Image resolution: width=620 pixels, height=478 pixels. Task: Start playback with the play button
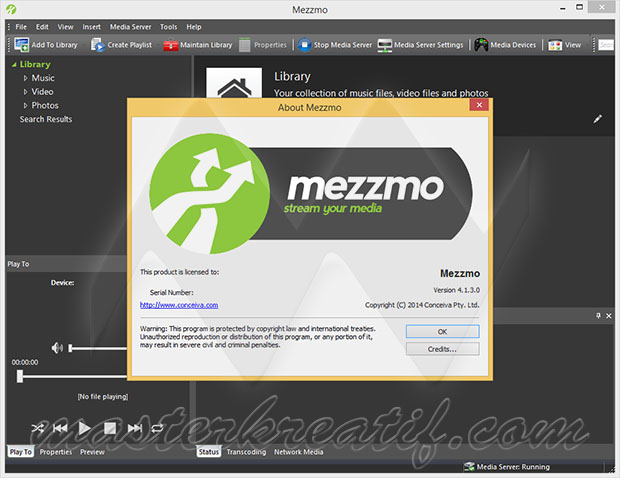pyautogui.click(x=84, y=428)
